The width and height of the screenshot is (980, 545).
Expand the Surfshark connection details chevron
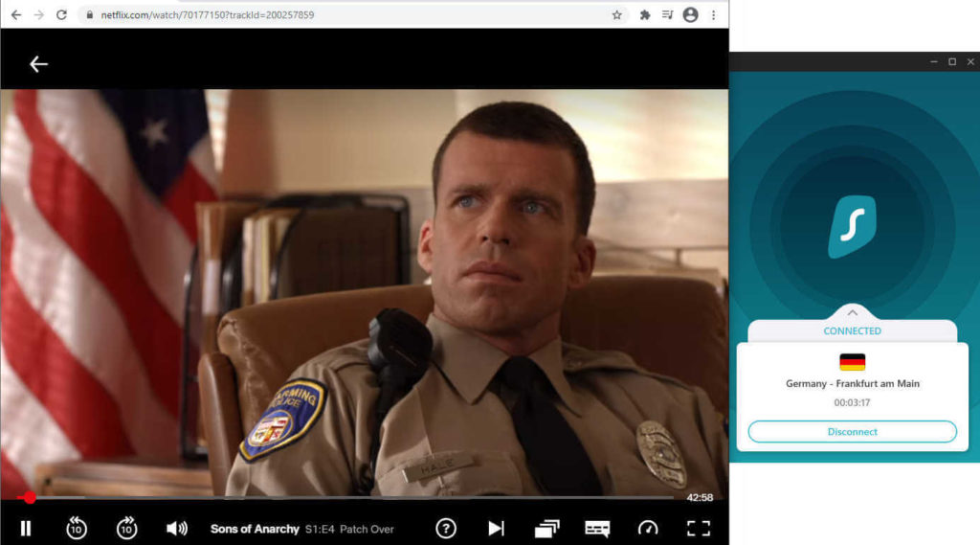[852, 312]
